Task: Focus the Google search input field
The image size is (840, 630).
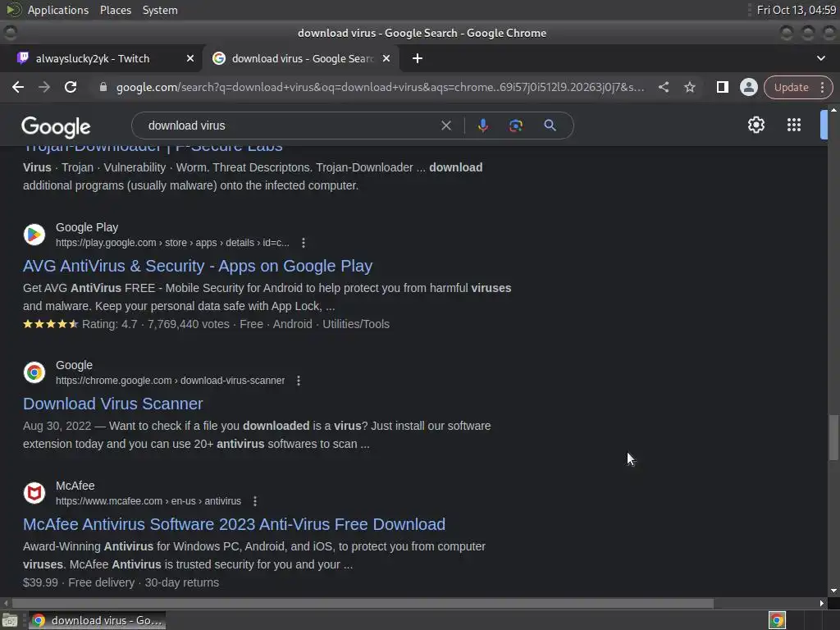Action: point(290,126)
